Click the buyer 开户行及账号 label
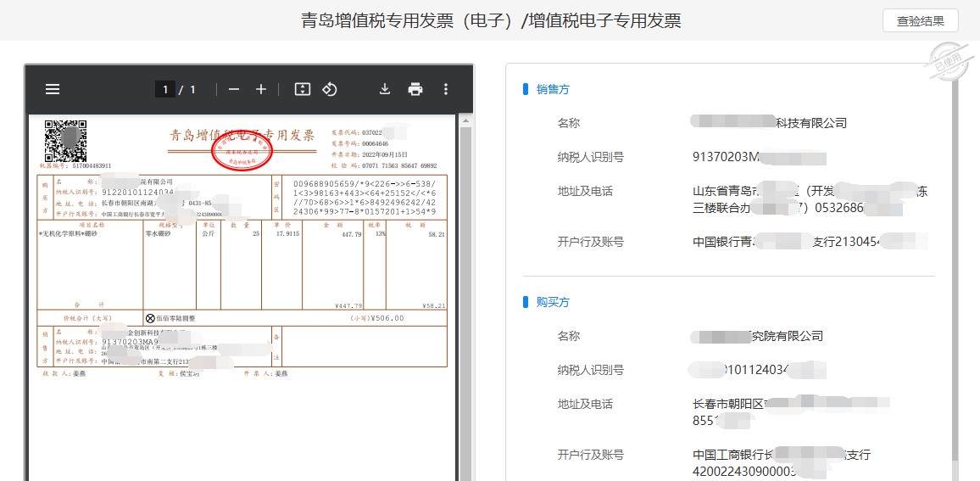This screenshot has height=481, width=980. [x=591, y=455]
